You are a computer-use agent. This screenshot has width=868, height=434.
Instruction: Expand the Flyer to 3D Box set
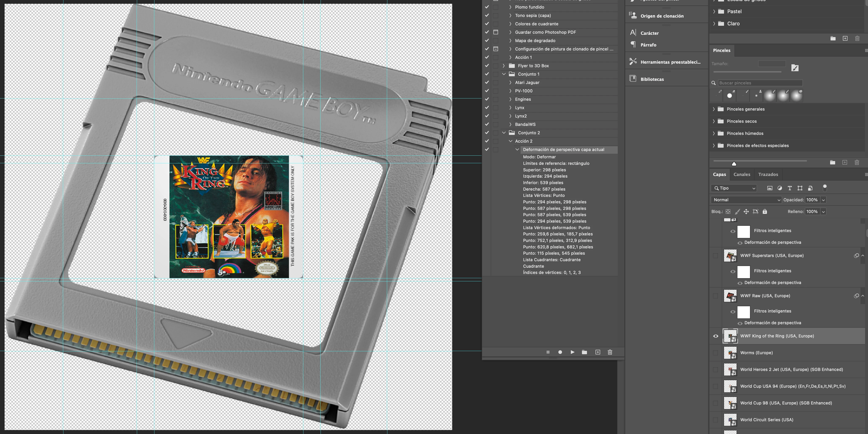pyautogui.click(x=504, y=66)
